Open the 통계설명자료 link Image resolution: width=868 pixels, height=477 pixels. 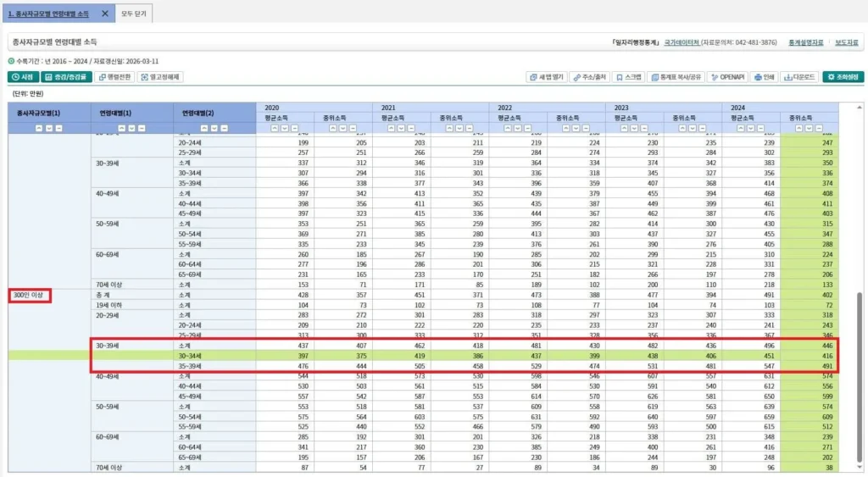click(805, 42)
